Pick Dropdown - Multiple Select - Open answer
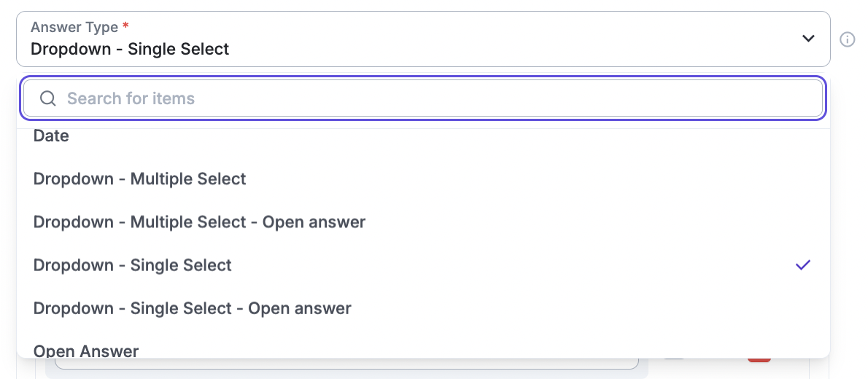The image size is (868, 379). (x=199, y=222)
